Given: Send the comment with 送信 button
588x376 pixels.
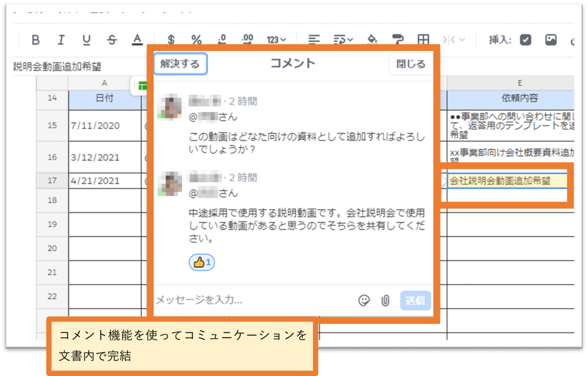Looking at the screenshot, I should pyautogui.click(x=416, y=300).
